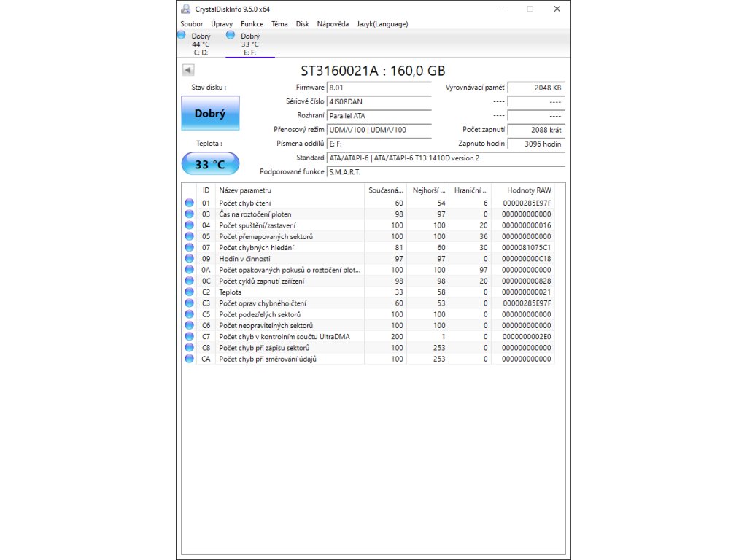The width and height of the screenshot is (747, 560).
Task: Click status orb for Hodin v činnosti
Action: (189, 259)
